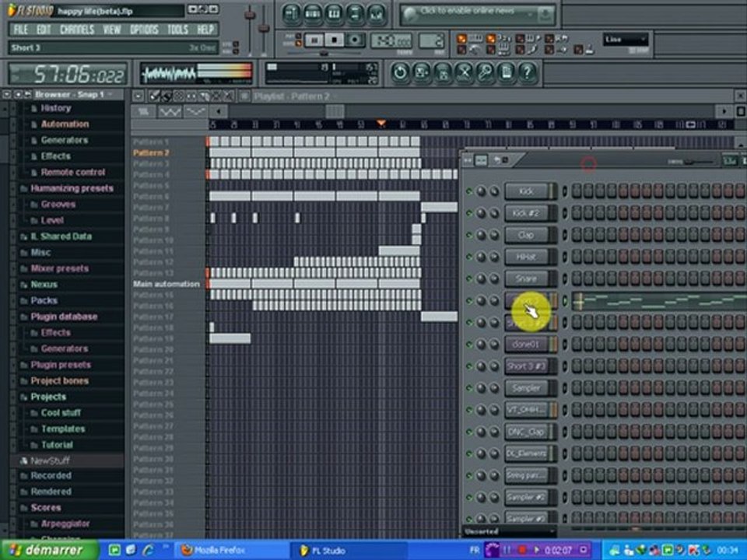This screenshot has width=747, height=560.
Task: Open the OPTIONS menu
Action: coord(145,30)
